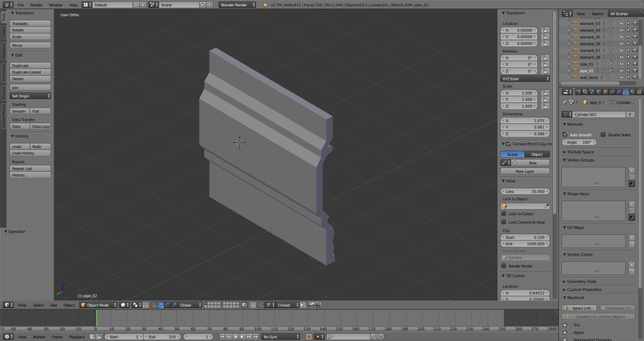The width and height of the screenshot is (644, 341).
Task: Open the Mesh Data properties tab icon
Action: 626,92
